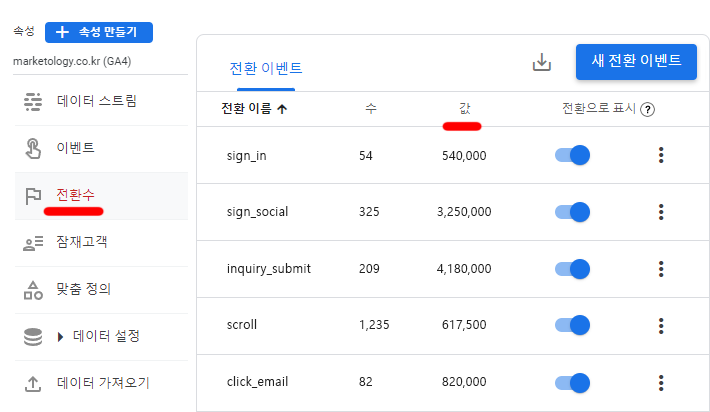Open more options for sign_social row
Viewport: 710px width, 412px height.
coord(661,212)
